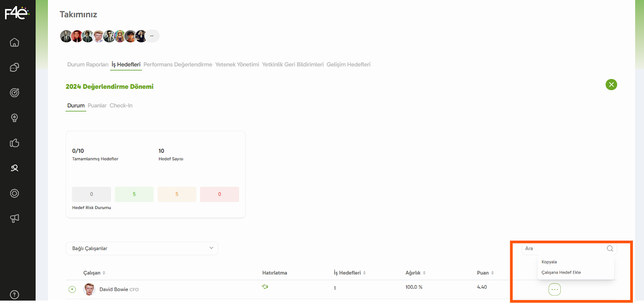644x303 pixels.
Task: Open the lightbulb ideas sidebar icon
Action: click(14, 118)
